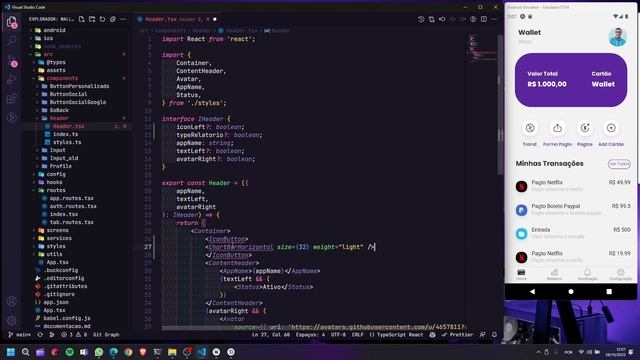Image resolution: width=640 pixels, height=360 pixels.
Task: Select Configuração tab in app bottom bar
Action: point(620,275)
